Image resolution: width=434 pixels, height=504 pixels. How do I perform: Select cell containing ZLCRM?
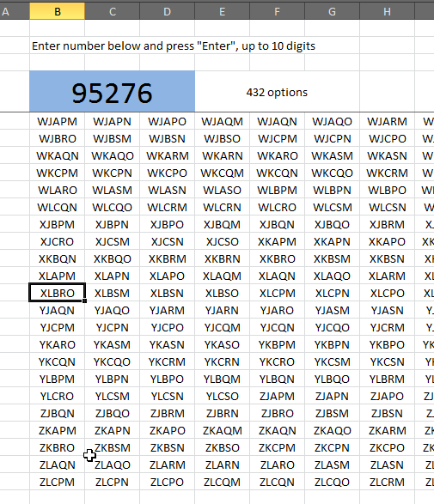(387, 483)
